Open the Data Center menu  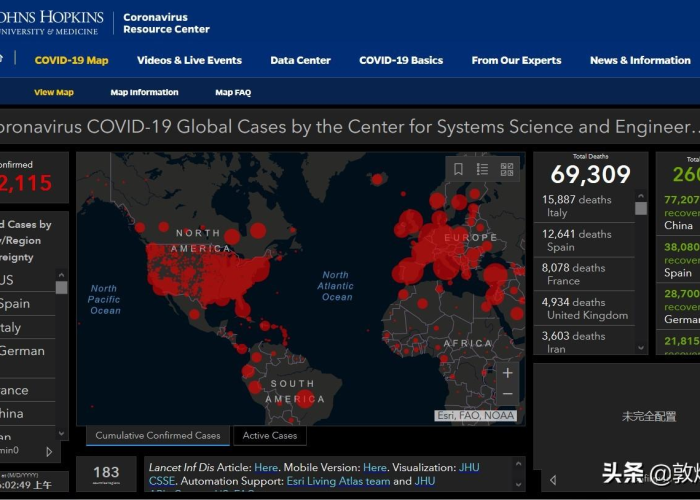point(300,60)
